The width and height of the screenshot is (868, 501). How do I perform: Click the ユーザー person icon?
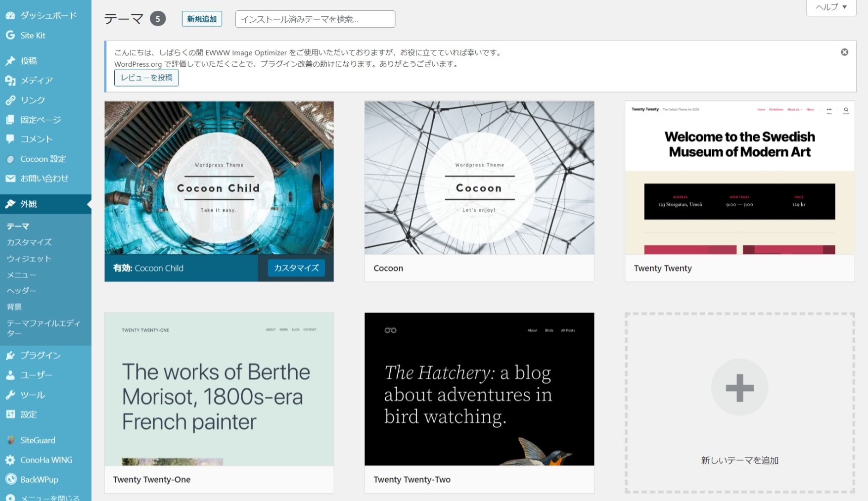[x=10, y=375]
